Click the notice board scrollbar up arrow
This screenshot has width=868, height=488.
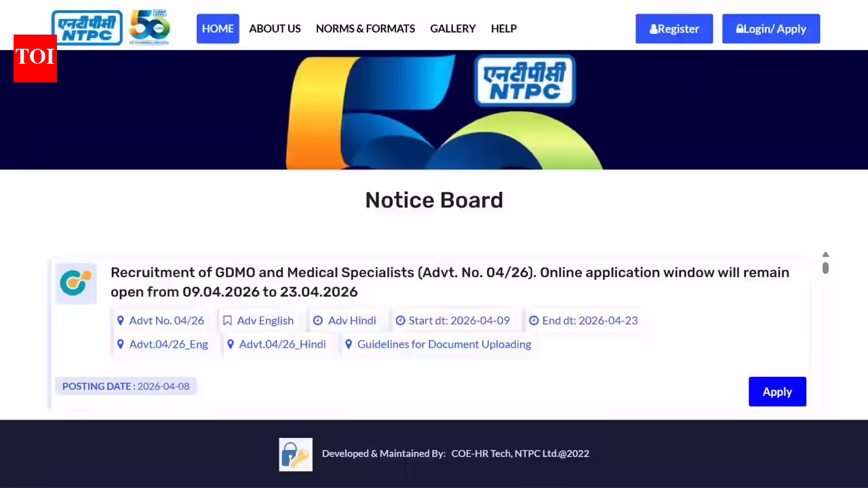(825, 254)
